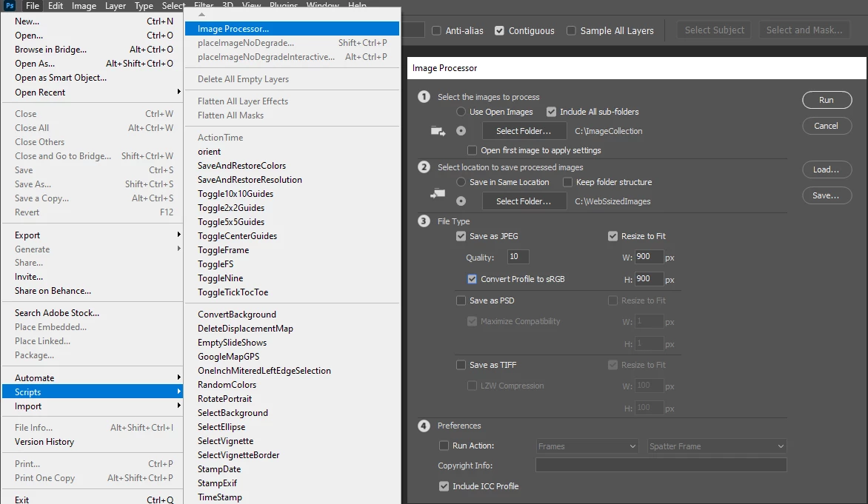Toggle Convert Profile to sRGB

473,279
